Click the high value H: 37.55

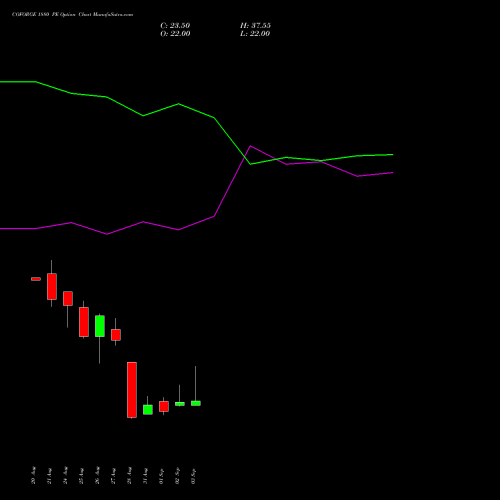pos(255,26)
